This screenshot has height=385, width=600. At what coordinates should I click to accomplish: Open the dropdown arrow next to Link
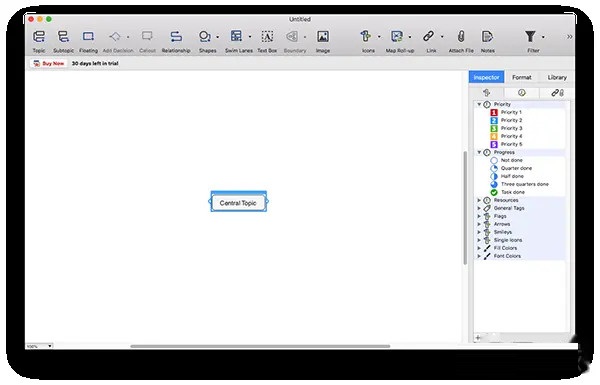442,38
